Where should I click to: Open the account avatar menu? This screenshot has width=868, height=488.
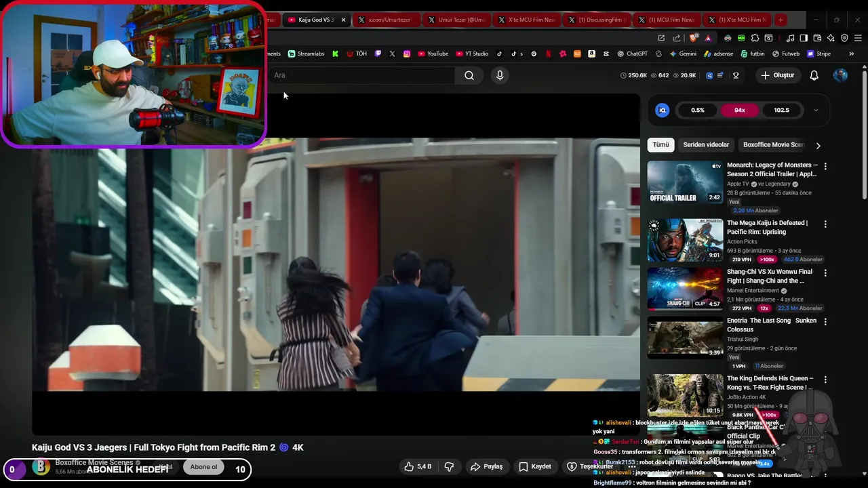click(x=840, y=75)
